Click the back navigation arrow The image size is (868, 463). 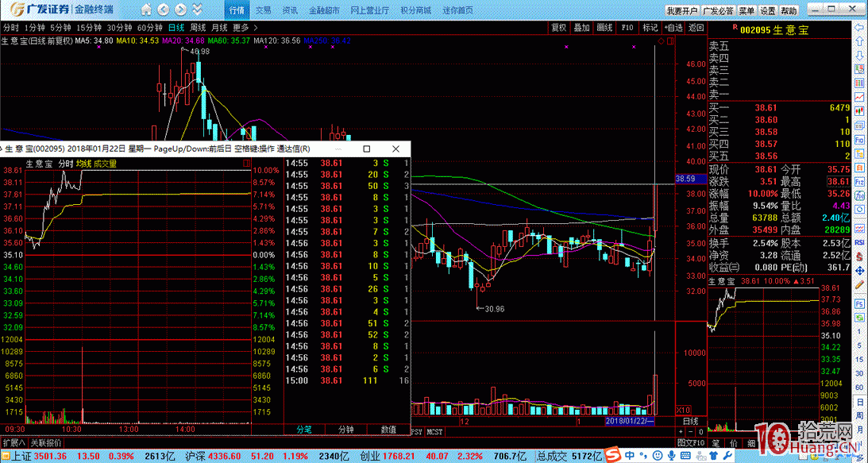click(x=164, y=10)
